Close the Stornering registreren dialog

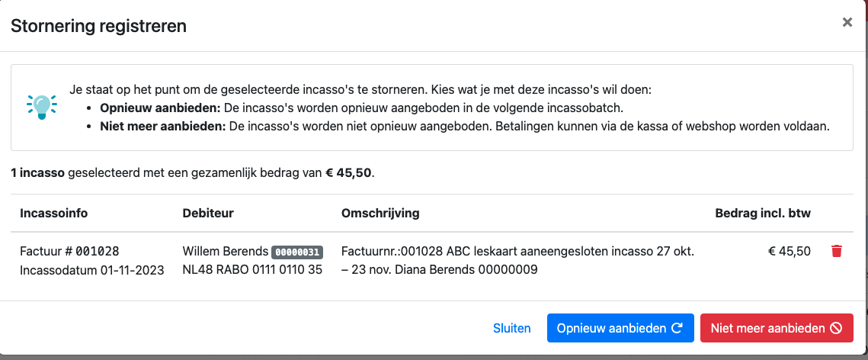pyautogui.click(x=847, y=23)
